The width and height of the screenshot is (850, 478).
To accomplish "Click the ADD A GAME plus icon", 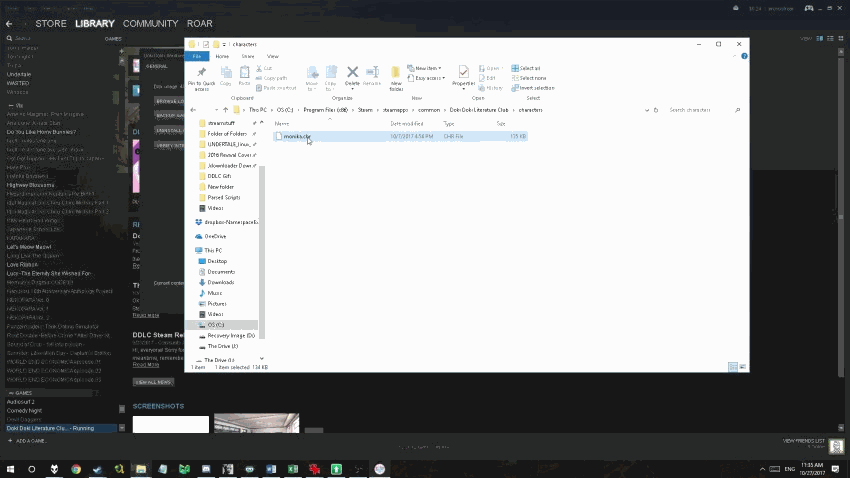I will (x=10, y=441).
